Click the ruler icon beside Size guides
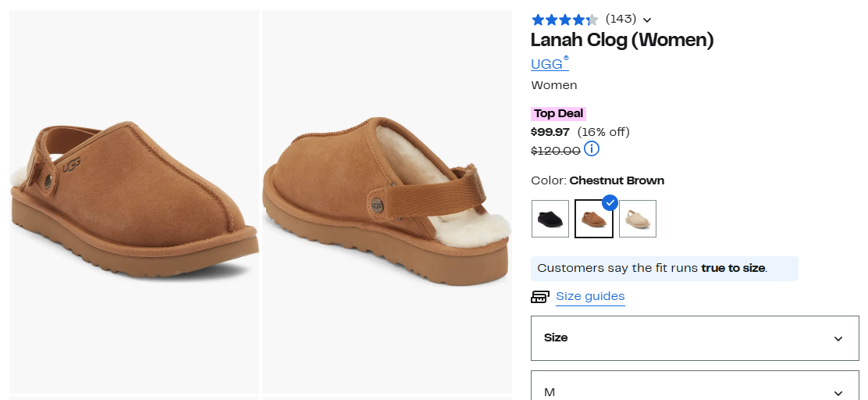This screenshot has height=400, width=868. pos(540,297)
